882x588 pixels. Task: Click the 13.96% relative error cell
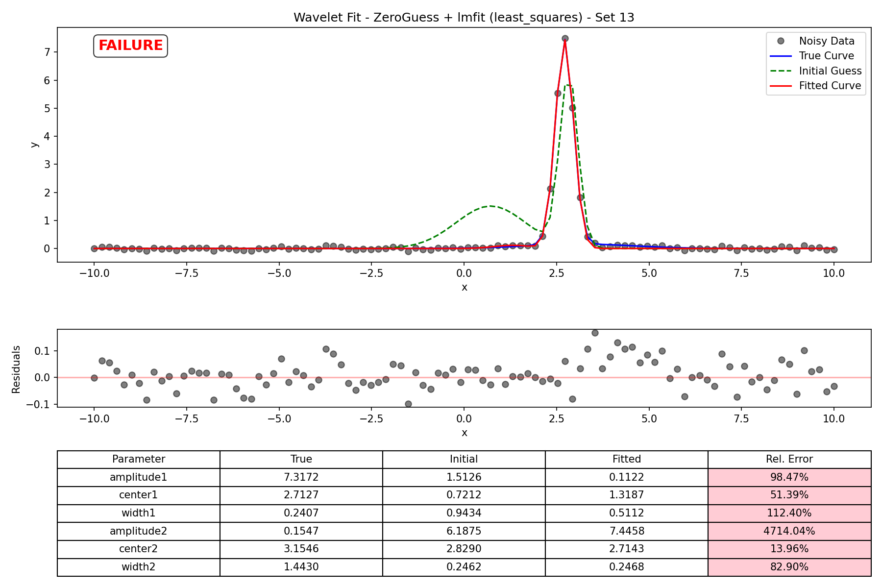click(789, 549)
